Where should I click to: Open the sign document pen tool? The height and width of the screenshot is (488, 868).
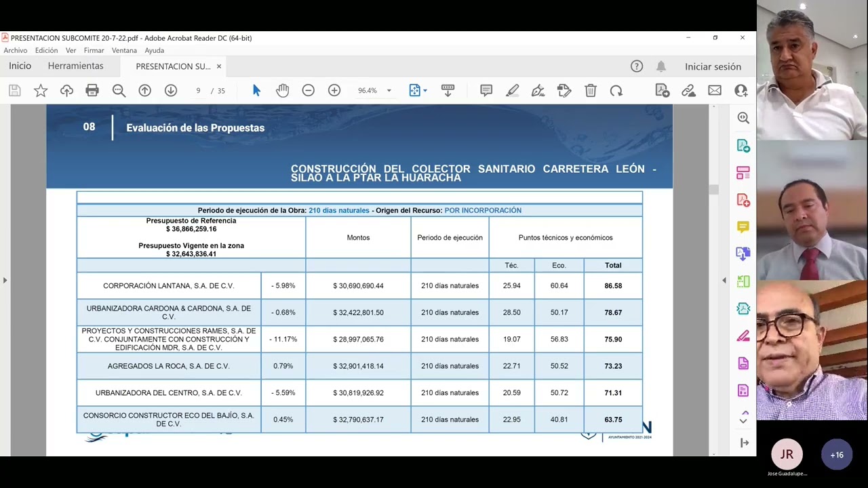[x=538, y=90]
